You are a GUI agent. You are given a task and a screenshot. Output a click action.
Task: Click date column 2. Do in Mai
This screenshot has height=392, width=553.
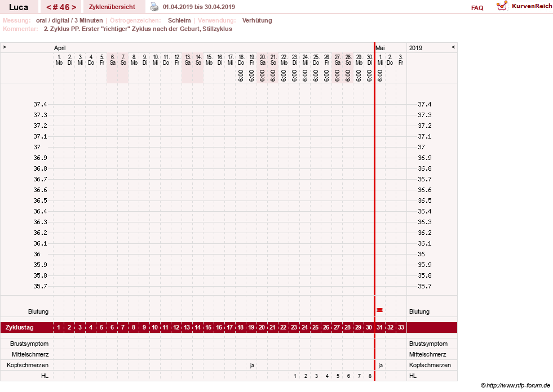pos(390,60)
